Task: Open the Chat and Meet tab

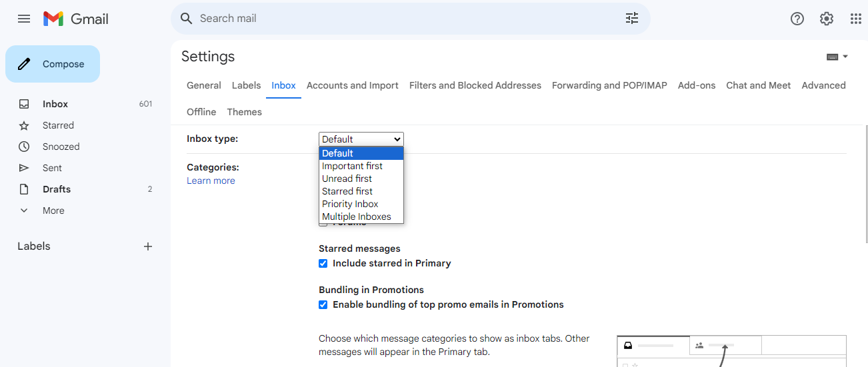Action: click(x=759, y=85)
